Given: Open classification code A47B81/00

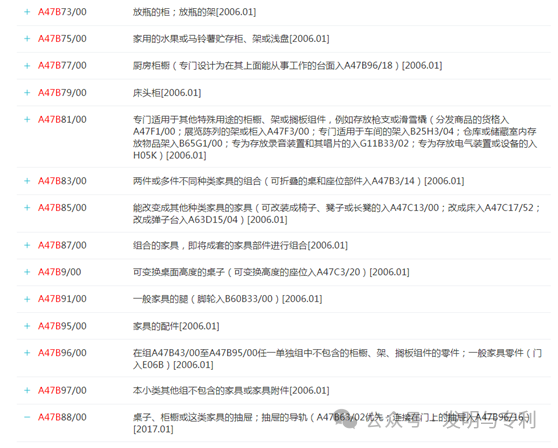Looking at the screenshot, I should [62, 119].
